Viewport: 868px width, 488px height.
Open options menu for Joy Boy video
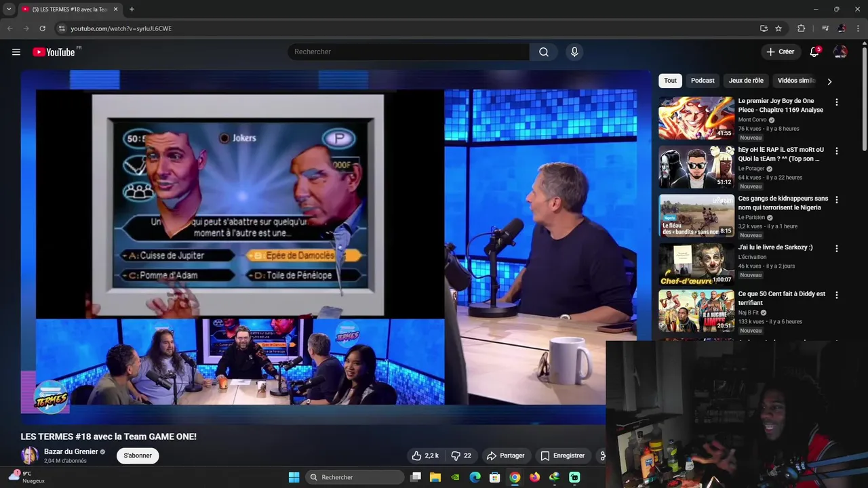coord(836,102)
